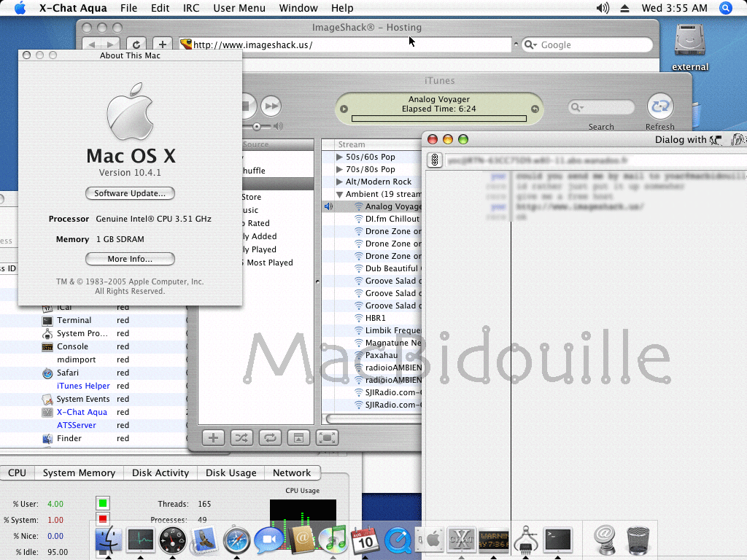
Task: Click More Info button
Action: coord(130,259)
